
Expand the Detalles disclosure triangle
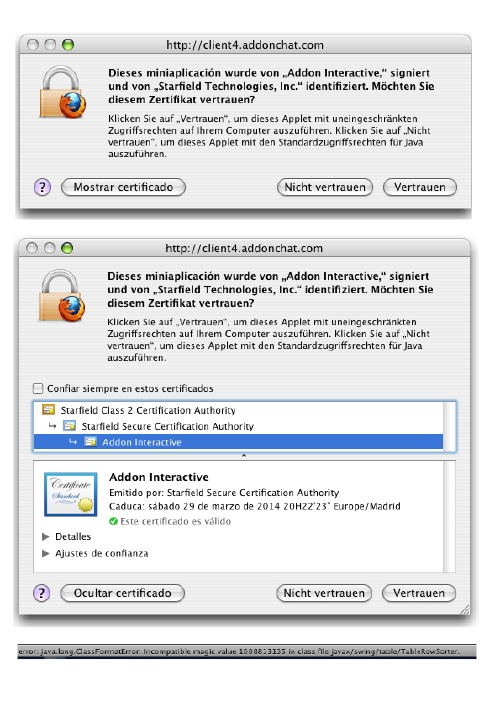coord(45,537)
